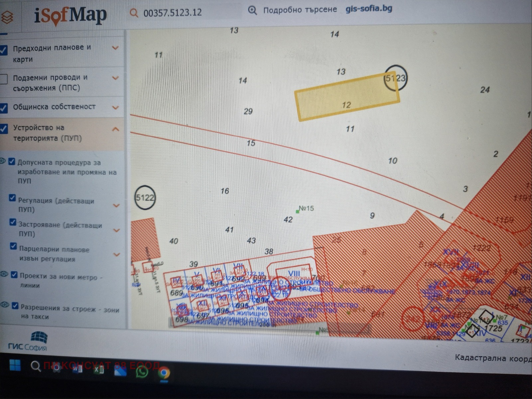
Task: Open the Windows Start menu
Action: click(15, 365)
